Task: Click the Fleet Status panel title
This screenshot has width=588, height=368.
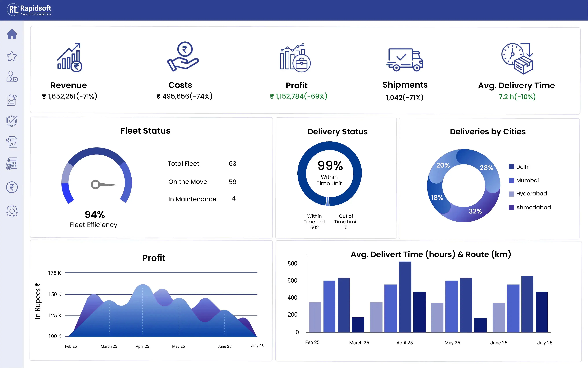Action: 145,131
